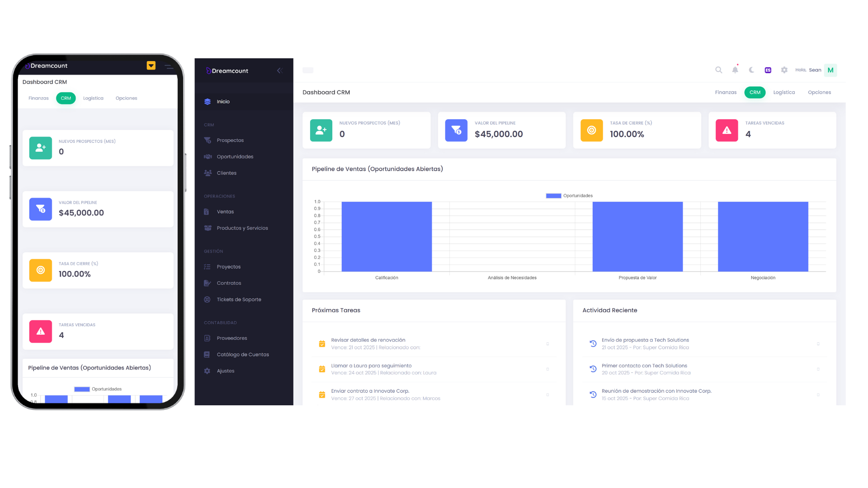Open the dropdown arrow in the mobile header
The height and width of the screenshot is (488, 868).
(x=151, y=66)
